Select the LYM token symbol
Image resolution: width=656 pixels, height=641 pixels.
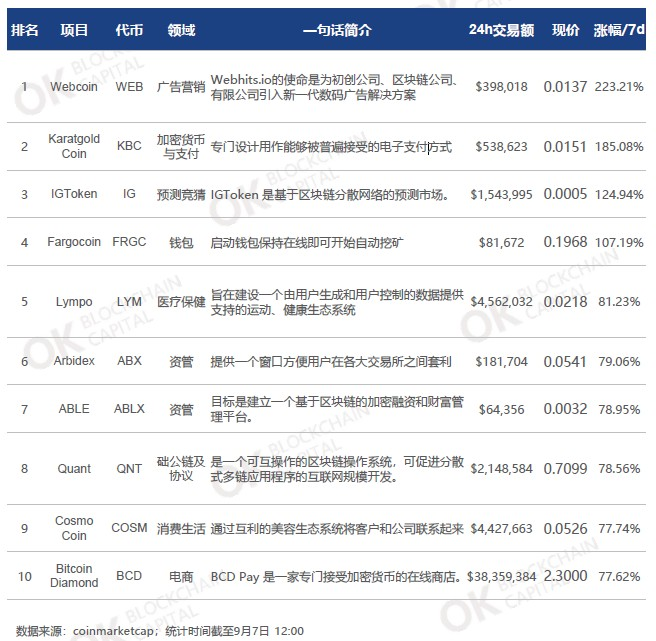tap(129, 302)
